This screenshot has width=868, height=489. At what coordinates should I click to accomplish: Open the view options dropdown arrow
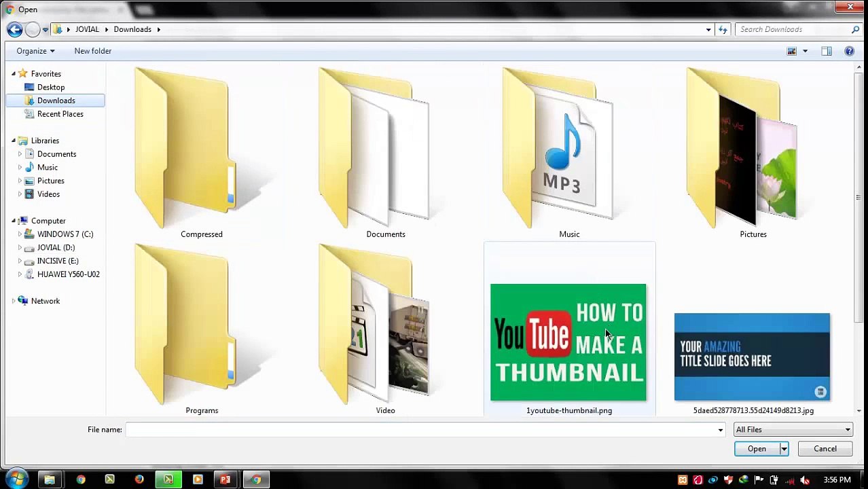(x=805, y=51)
